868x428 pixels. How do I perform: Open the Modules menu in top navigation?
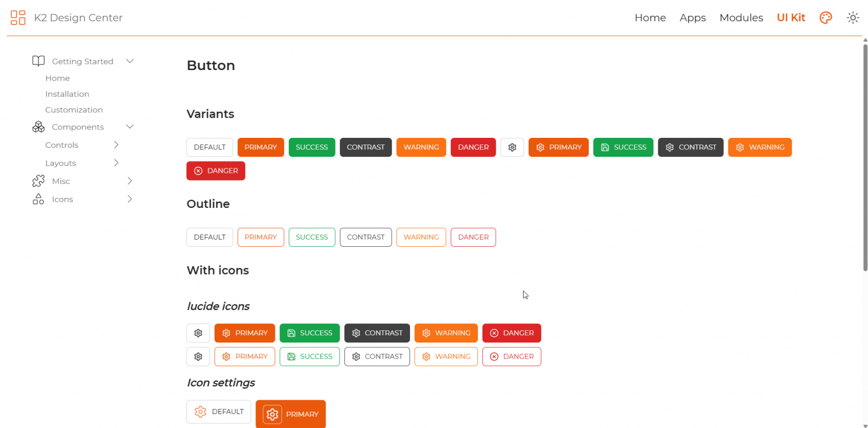pyautogui.click(x=741, y=18)
